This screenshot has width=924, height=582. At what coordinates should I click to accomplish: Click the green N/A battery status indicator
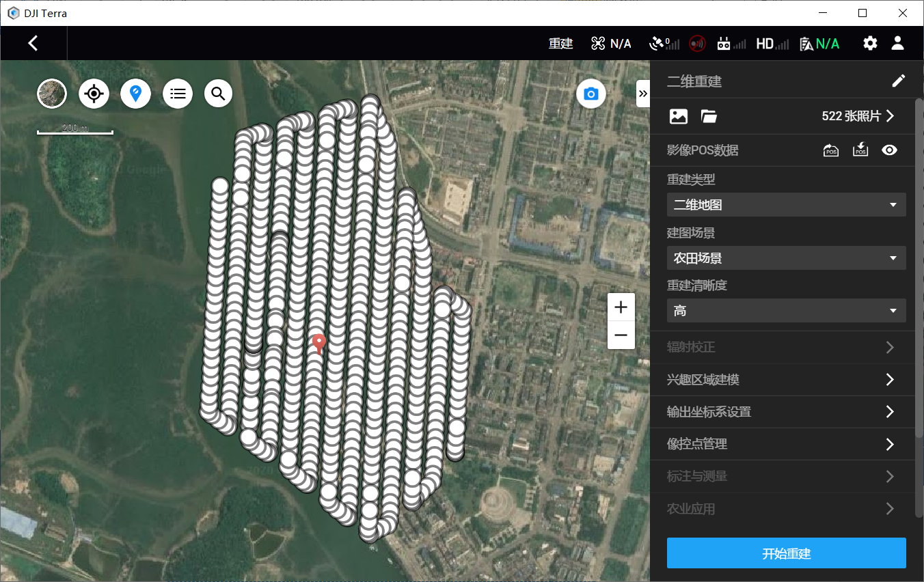819,44
